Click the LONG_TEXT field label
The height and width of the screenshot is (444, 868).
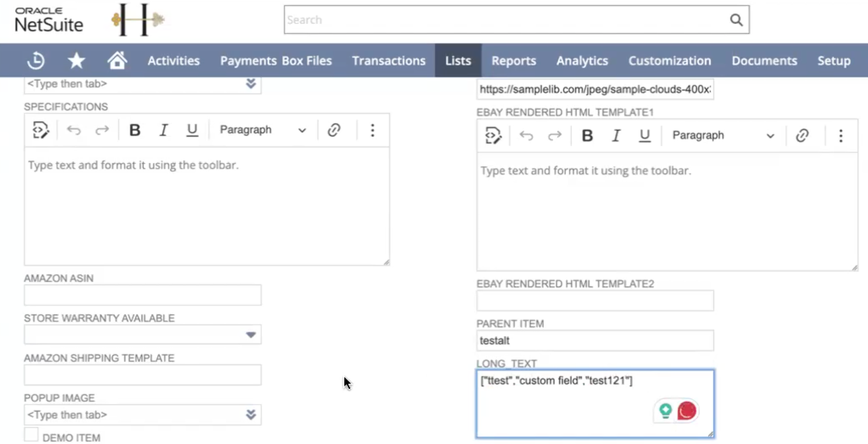click(507, 363)
